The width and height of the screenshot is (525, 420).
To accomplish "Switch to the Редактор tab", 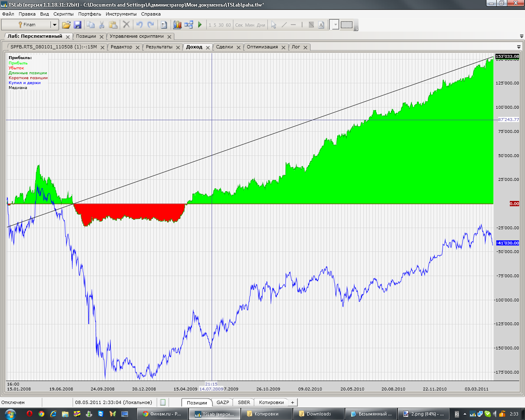I will (121, 47).
